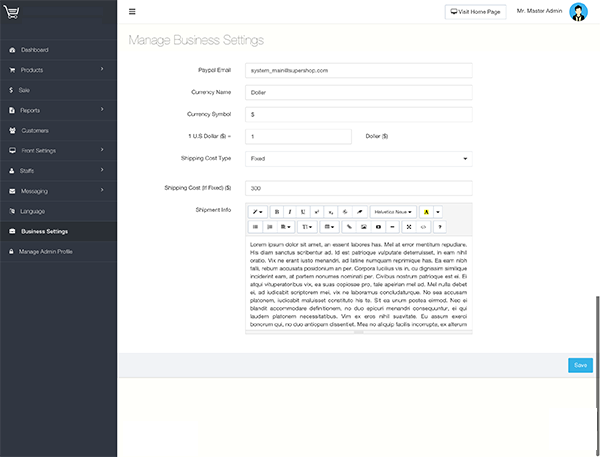Open Language from sidebar

click(58, 211)
